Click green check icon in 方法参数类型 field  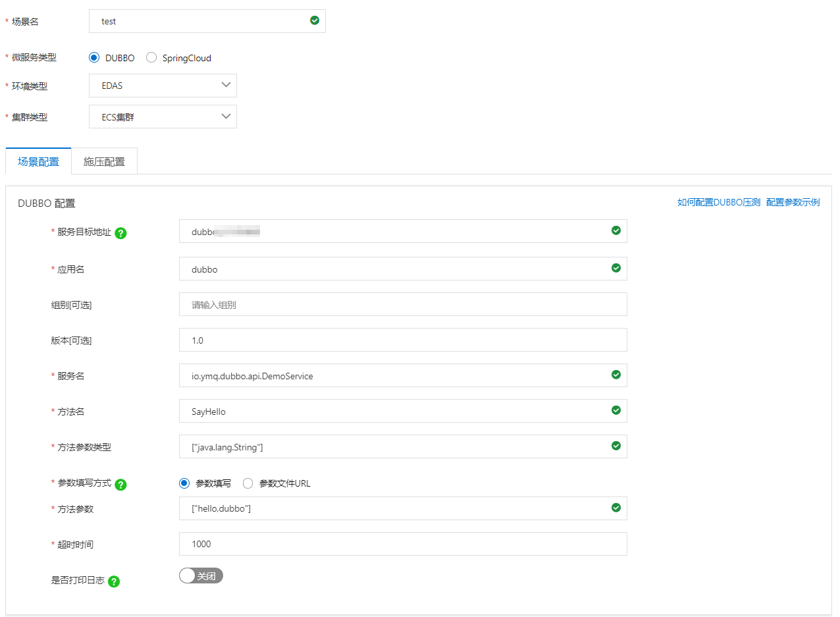tap(616, 446)
